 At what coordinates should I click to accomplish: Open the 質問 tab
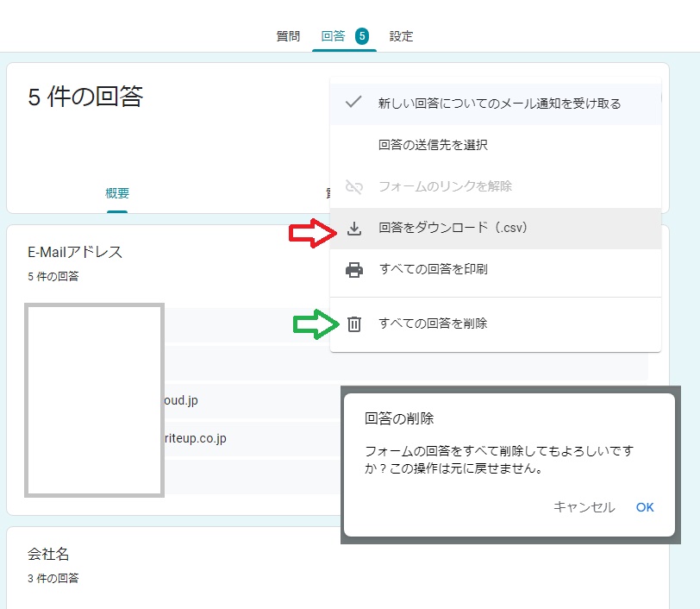click(x=288, y=36)
